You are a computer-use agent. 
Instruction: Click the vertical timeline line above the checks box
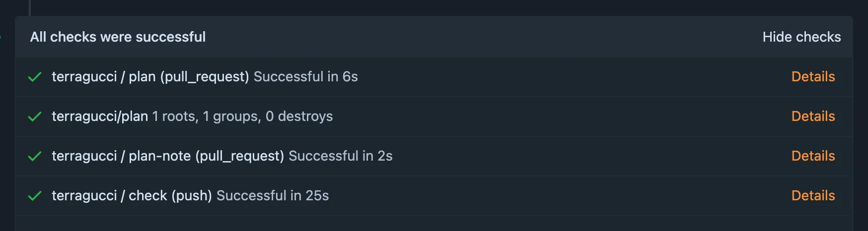(x=30, y=7)
